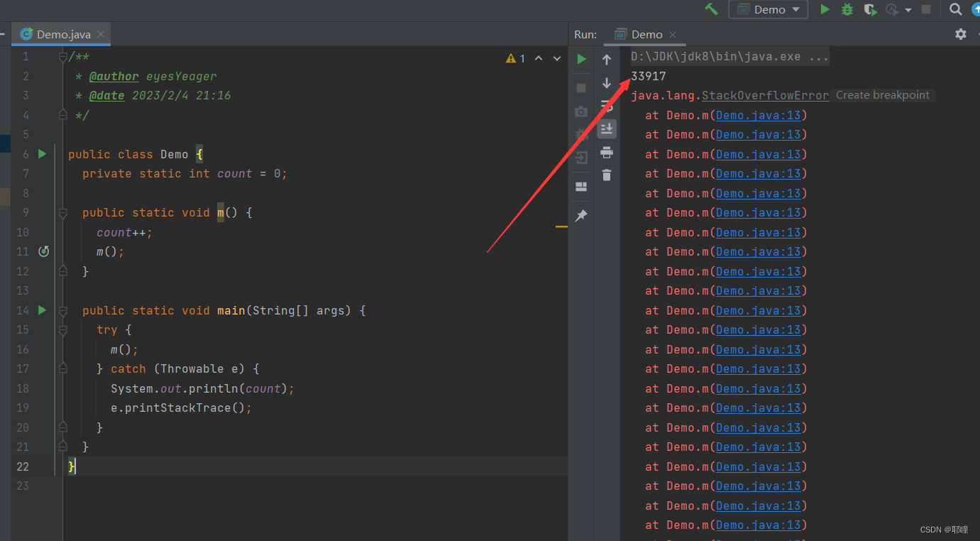
Task: Click fold end marker on line 21
Action: 62,447
